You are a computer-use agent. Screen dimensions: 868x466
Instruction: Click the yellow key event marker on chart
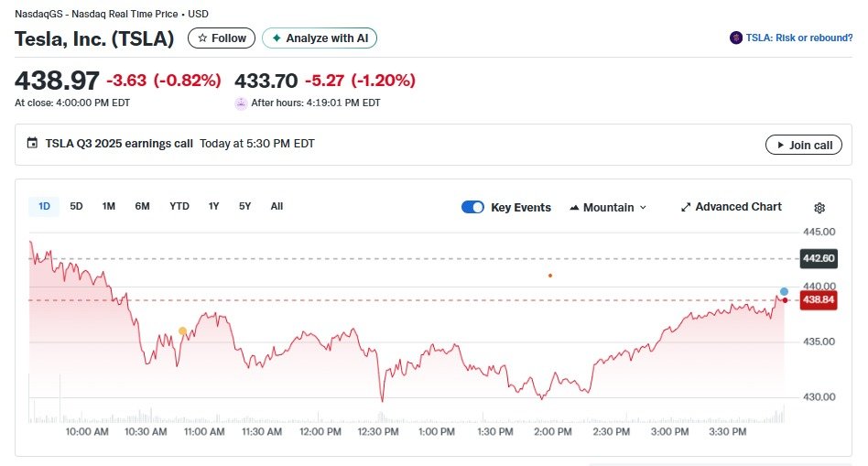pos(182,331)
